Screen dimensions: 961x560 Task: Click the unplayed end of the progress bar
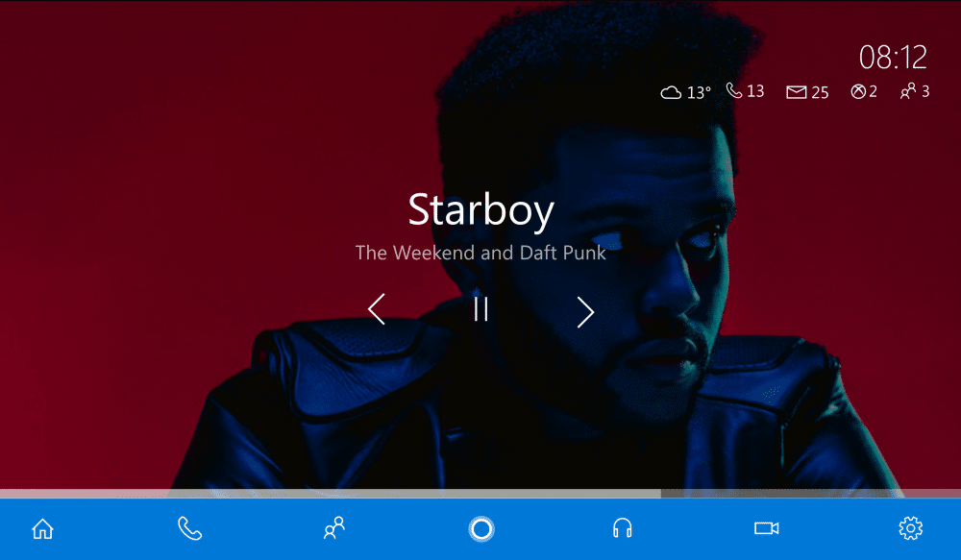(811, 493)
